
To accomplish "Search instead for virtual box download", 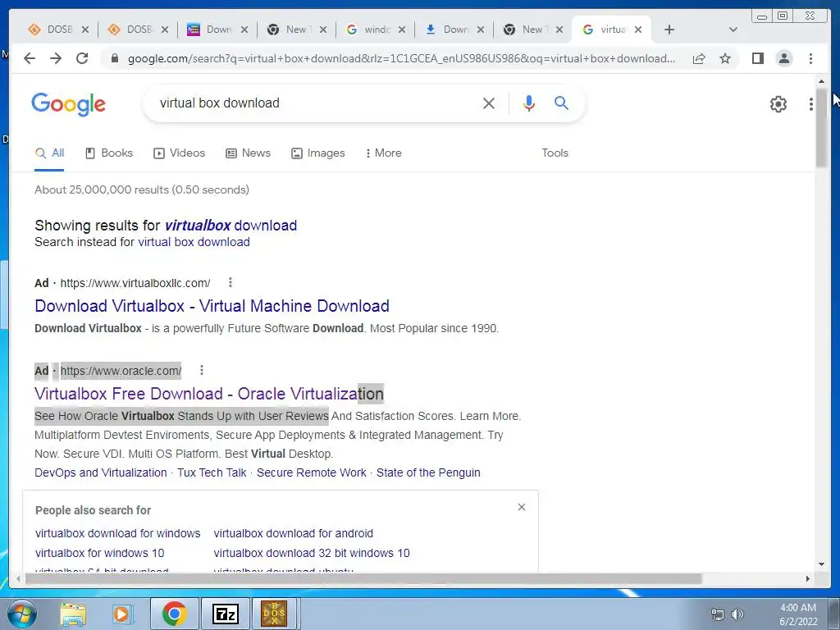I will [x=194, y=242].
